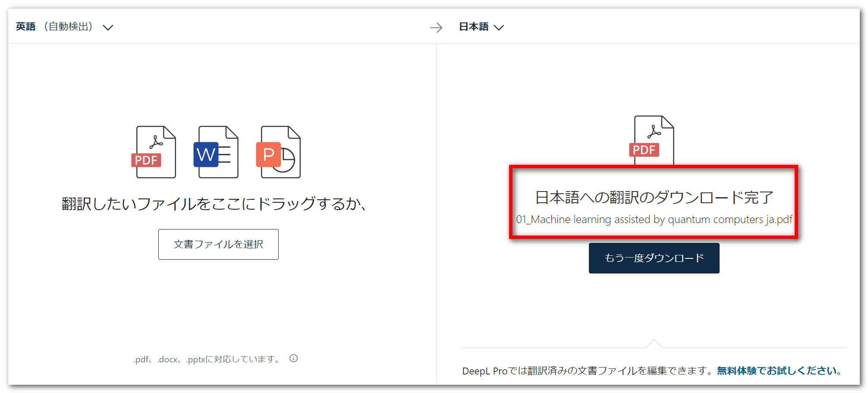Open the 無料体験でお試しください link

point(777,371)
